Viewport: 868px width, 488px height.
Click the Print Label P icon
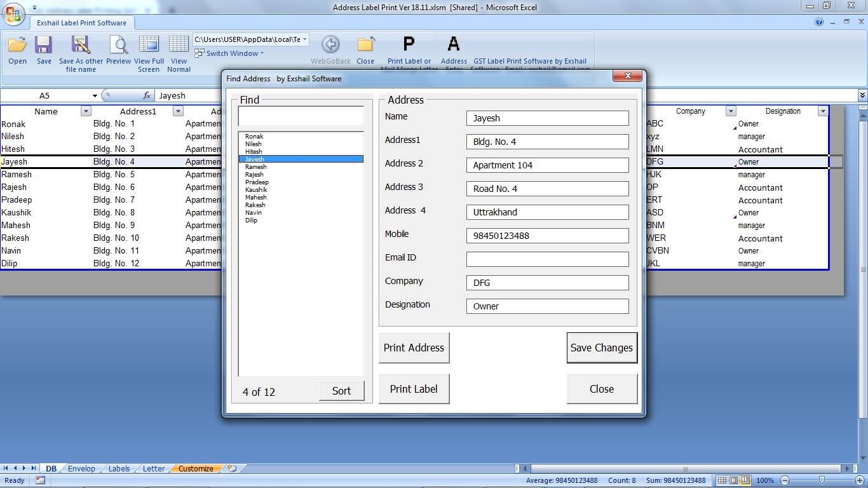[409, 44]
